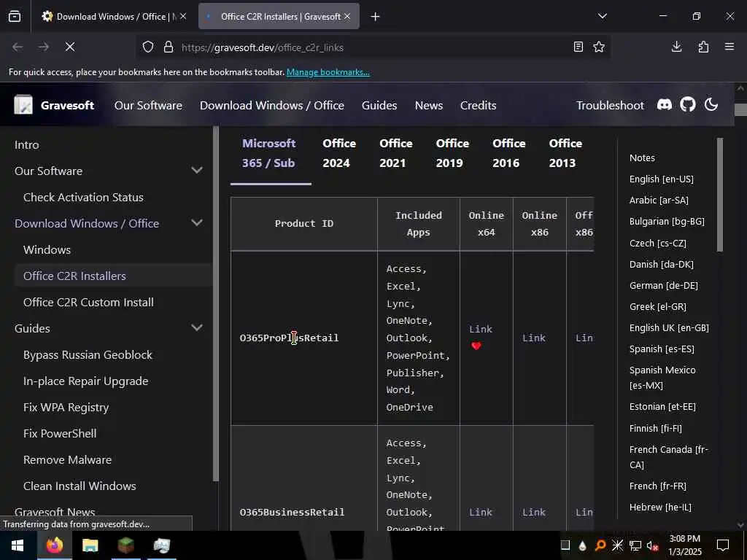Click the page vertical scrollbar thumb
This screenshot has height=560, width=747.
(x=741, y=109)
